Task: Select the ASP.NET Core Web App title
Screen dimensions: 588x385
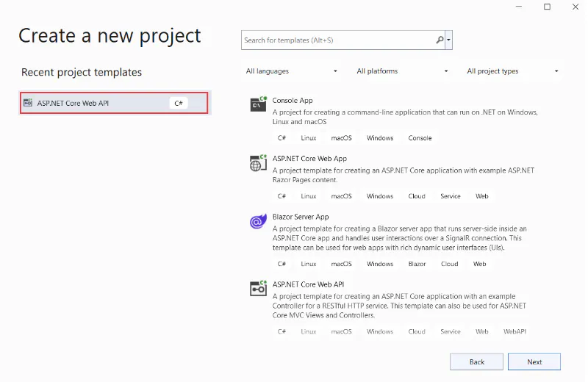Action: [309, 159]
